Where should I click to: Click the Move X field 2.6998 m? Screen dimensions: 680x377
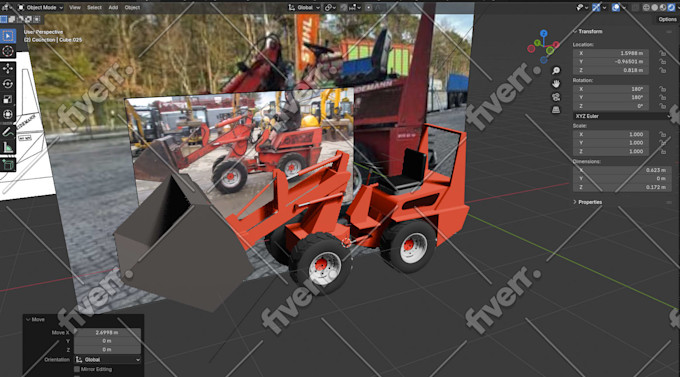tap(107, 333)
